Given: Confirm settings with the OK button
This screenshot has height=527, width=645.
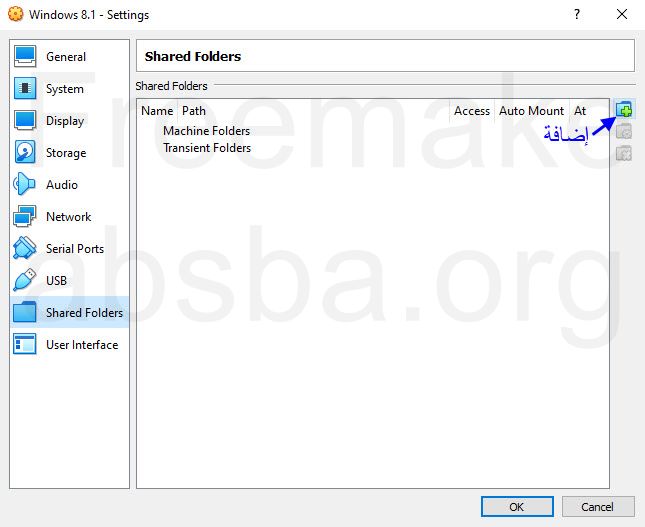Looking at the screenshot, I should 517,506.
